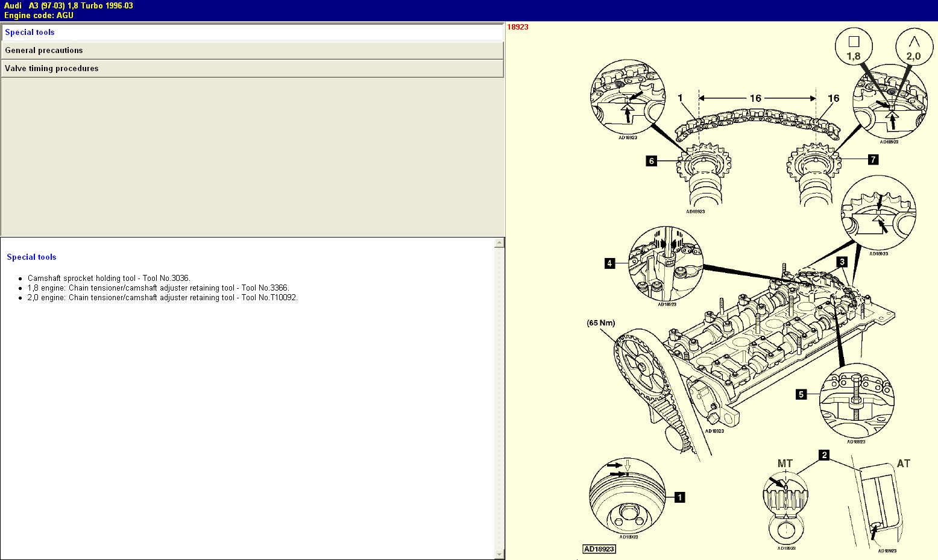Screen dimensions: 938x560
Task: Click the AT label in the diagram
Action: tap(903, 464)
